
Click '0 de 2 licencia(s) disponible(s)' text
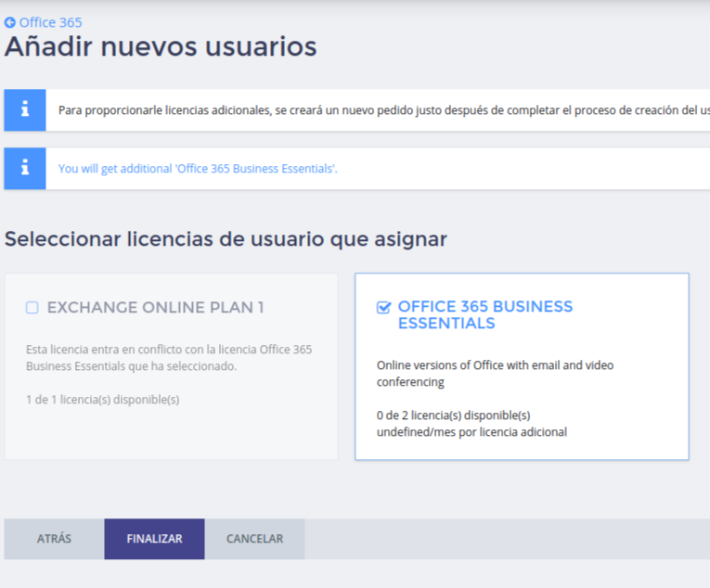pos(453,415)
